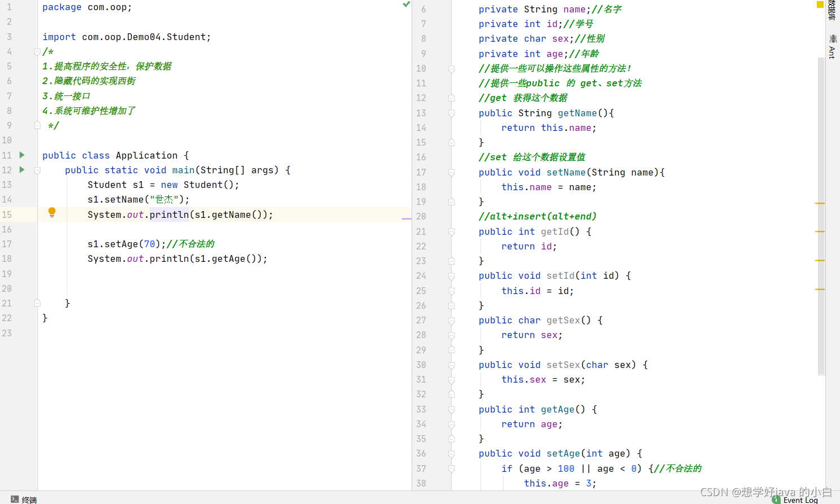Collapse getId method at line 21
Viewport: 840px width, 504px height.
point(452,232)
